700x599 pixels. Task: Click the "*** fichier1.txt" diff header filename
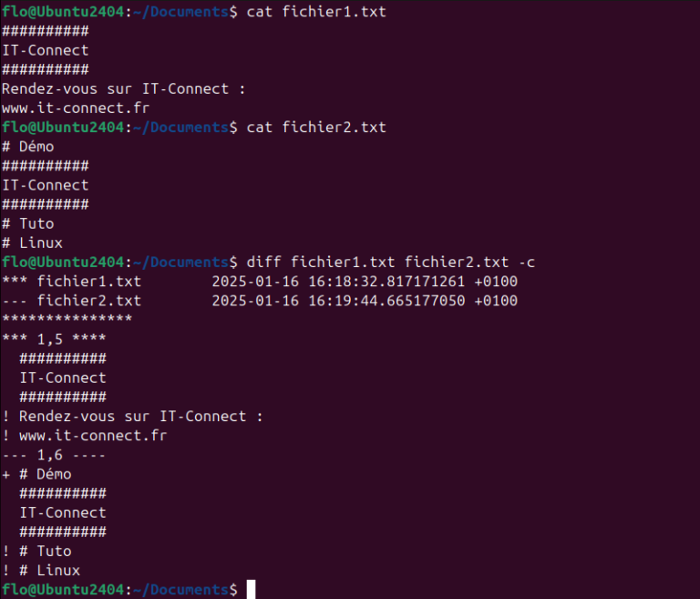pyautogui.click(x=72, y=282)
